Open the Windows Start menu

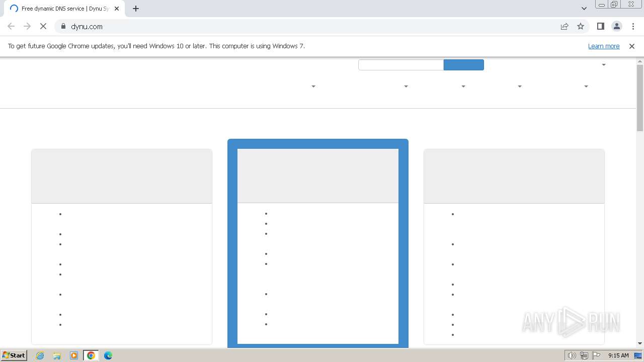(x=14, y=355)
